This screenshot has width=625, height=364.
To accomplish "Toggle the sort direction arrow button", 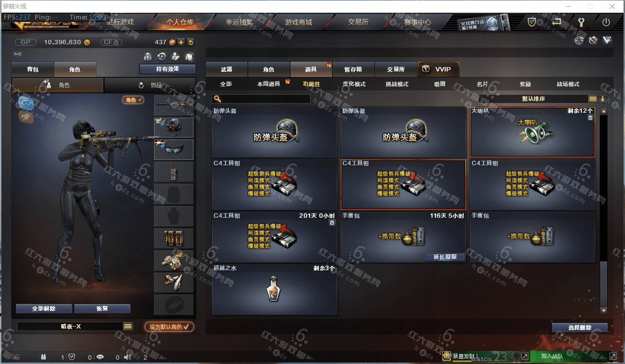I will coord(603,99).
